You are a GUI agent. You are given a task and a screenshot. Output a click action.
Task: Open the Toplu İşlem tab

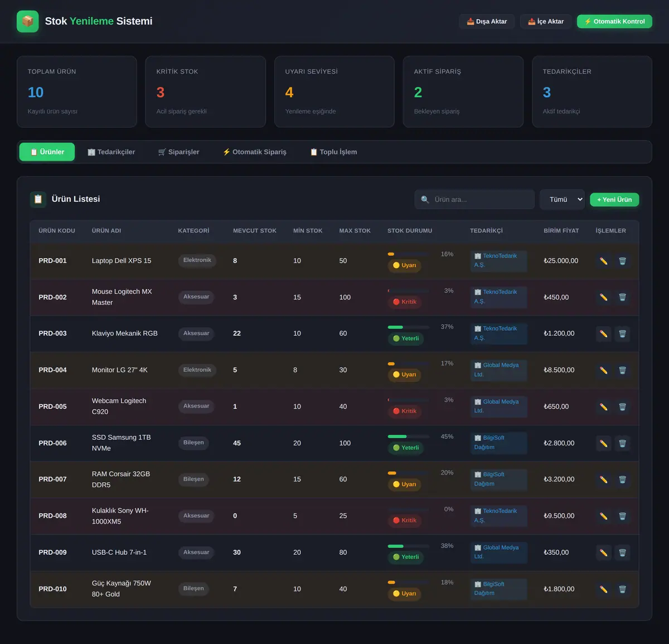333,152
